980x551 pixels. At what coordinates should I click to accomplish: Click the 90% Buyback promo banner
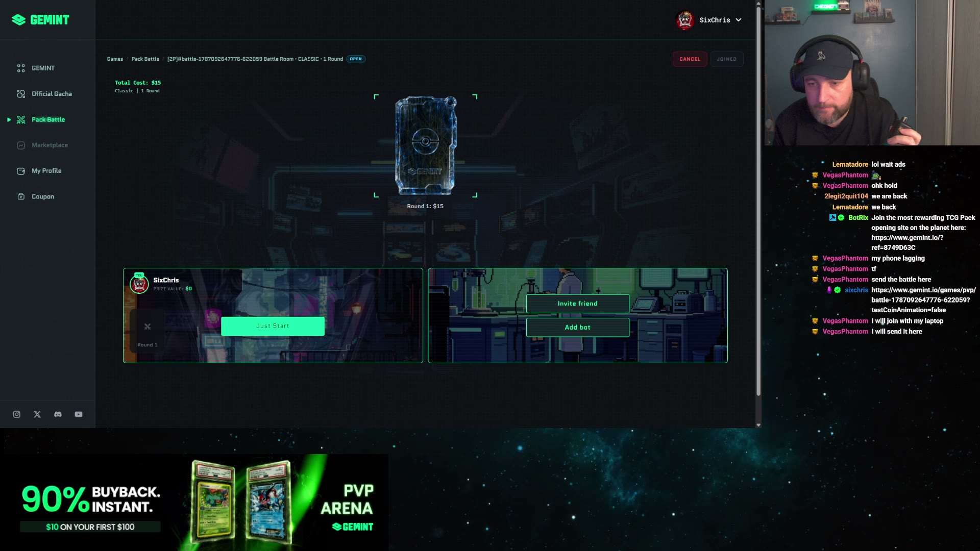click(194, 503)
